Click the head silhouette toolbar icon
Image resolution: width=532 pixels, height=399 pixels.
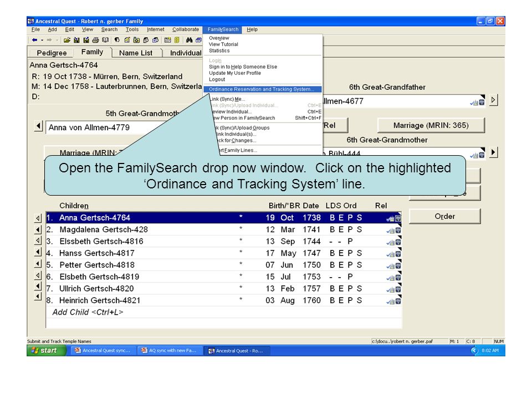(117, 40)
